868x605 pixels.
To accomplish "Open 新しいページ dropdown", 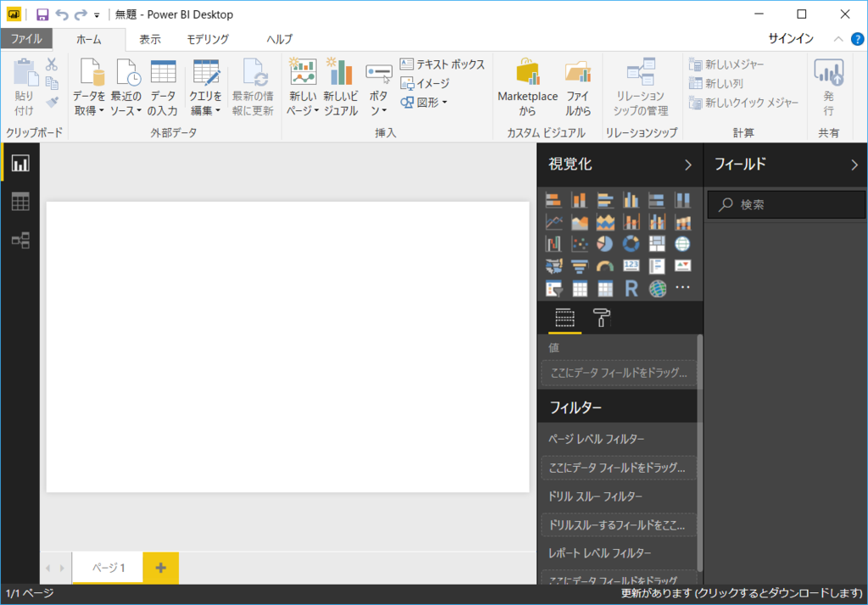I will [303, 87].
